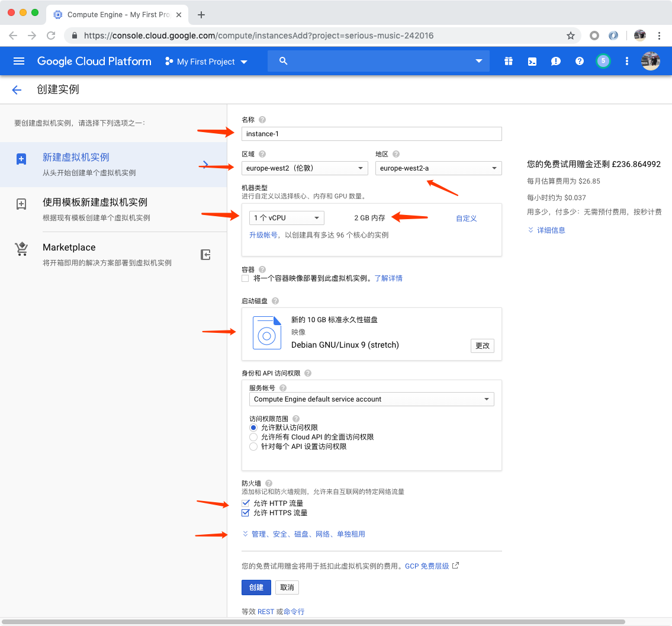Click the blue 创建 create button
Screen dimensions: 672x626
coord(256,588)
